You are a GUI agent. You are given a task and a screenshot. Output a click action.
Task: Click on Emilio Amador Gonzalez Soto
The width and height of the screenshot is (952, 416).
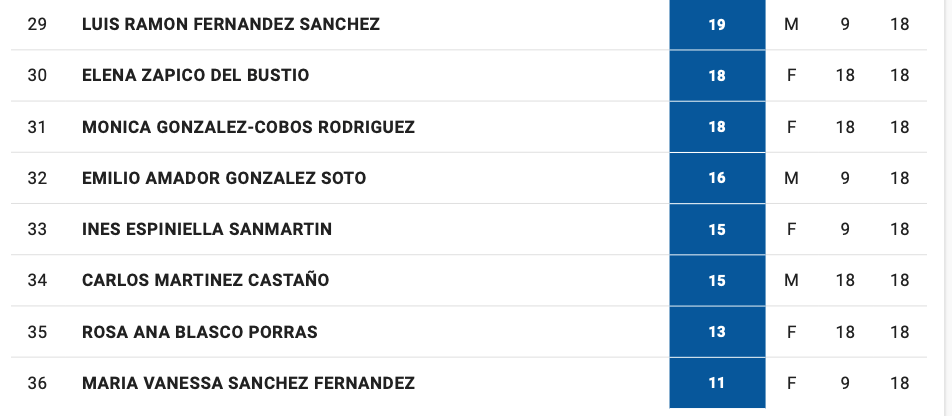pyautogui.click(x=224, y=178)
